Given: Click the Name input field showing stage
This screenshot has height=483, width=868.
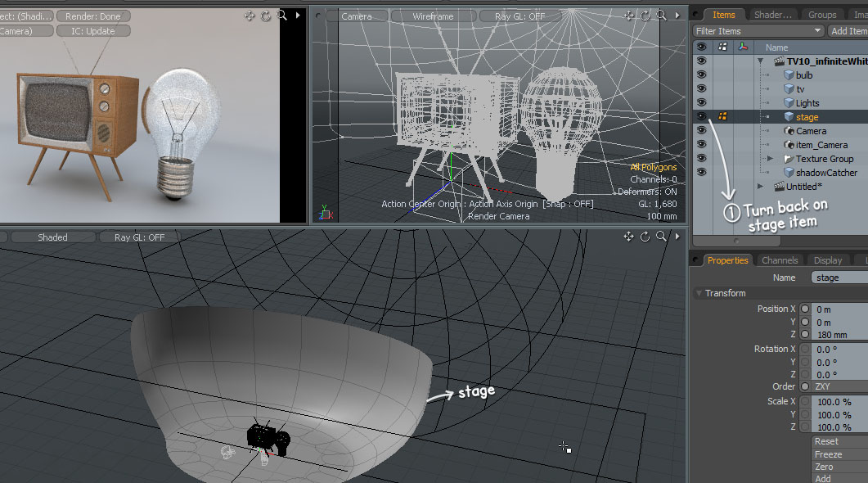Looking at the screenshot, I should (839, 278).
